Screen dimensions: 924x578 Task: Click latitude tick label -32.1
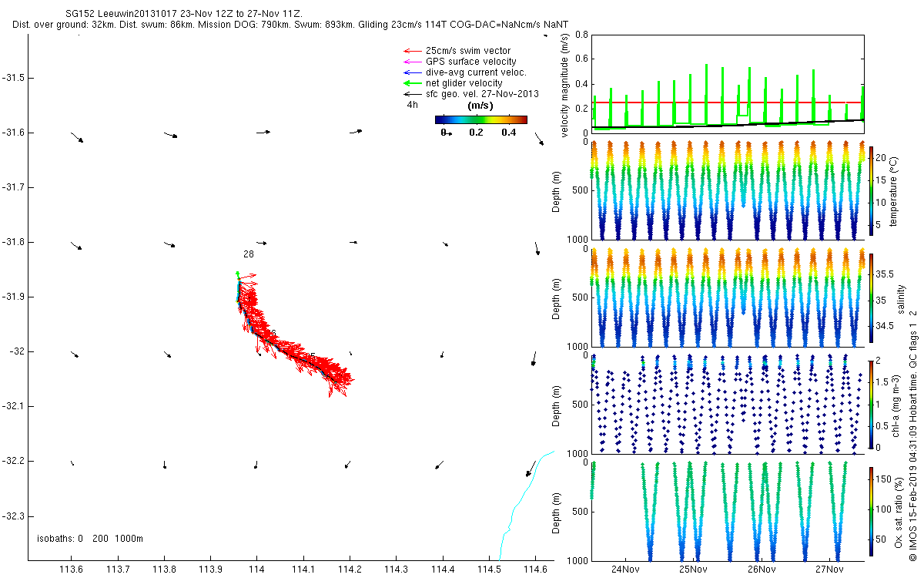point(14,406)
